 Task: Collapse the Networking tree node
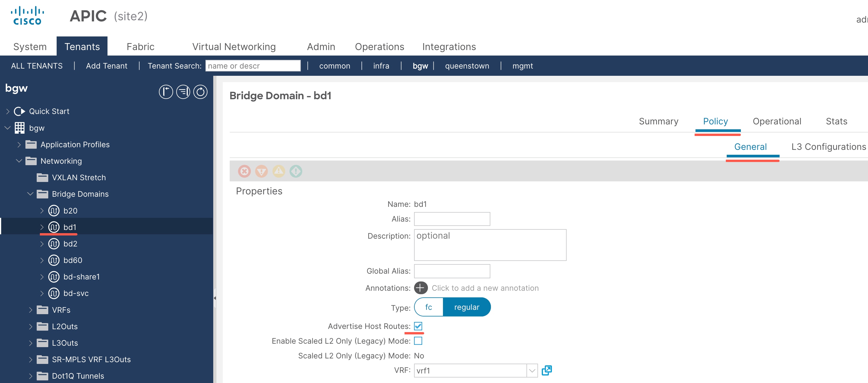coord(19,161)
